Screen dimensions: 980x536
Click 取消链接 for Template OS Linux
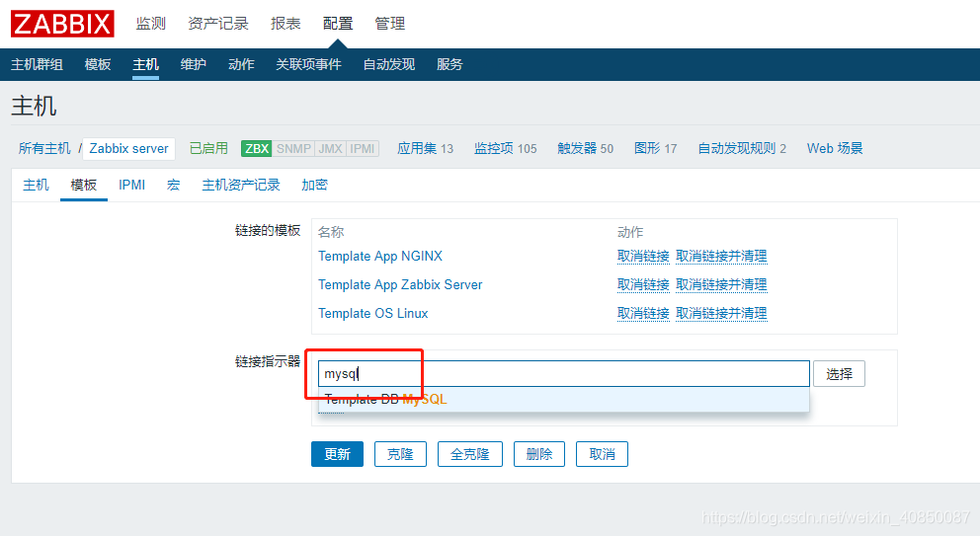643,314
